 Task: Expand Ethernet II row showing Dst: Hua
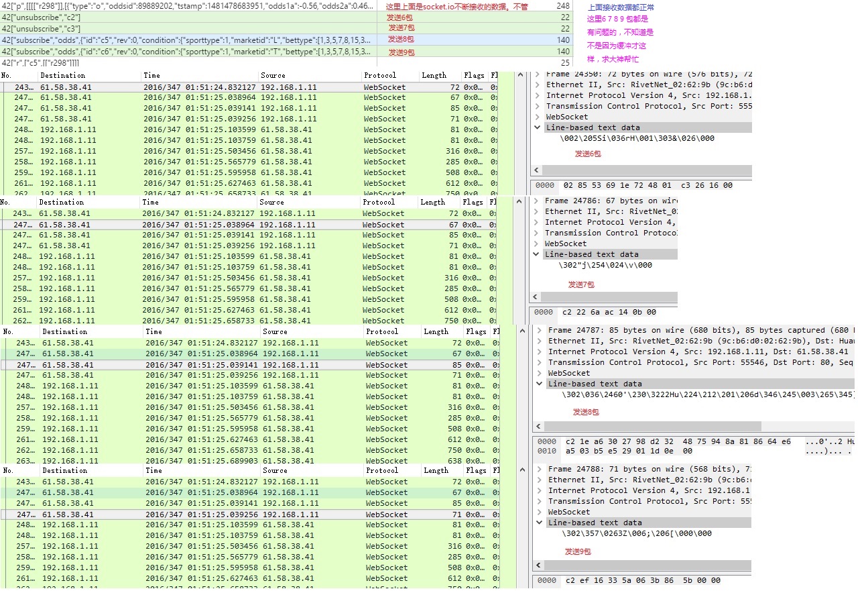pos(539,341)
